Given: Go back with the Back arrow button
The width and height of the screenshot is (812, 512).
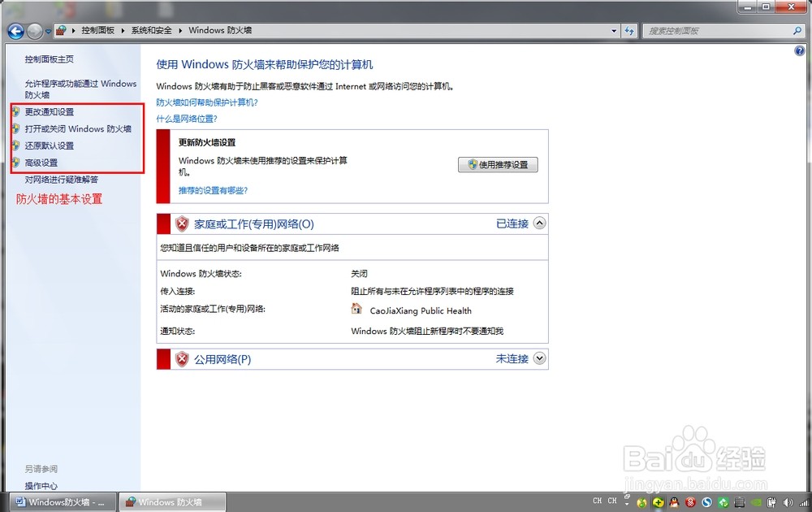Looking at the screenshot, I should coord(15,32).
